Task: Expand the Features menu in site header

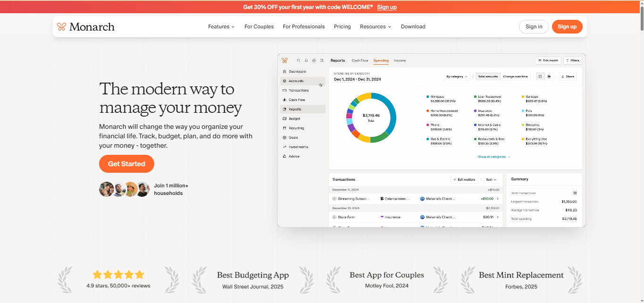Action: pos(221,27)
